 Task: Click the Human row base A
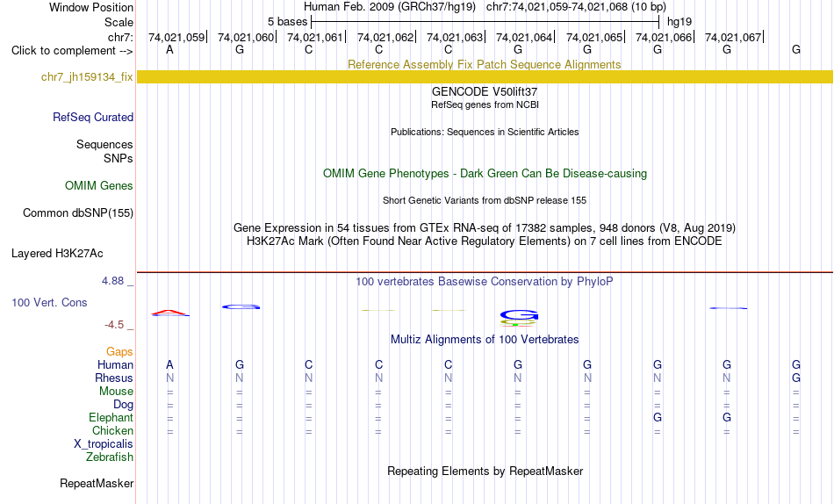pyautogui.click(x=169, y=364)
